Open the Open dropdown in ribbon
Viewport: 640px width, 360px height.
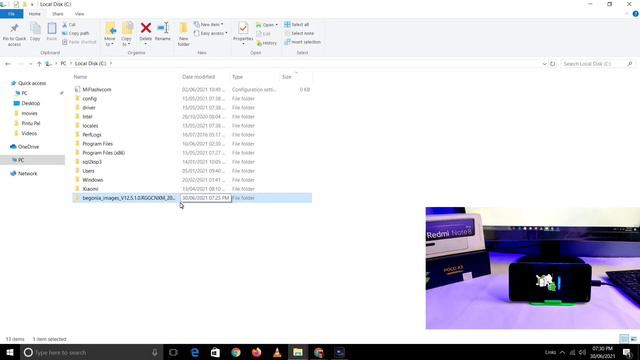(x=267, y=25)
